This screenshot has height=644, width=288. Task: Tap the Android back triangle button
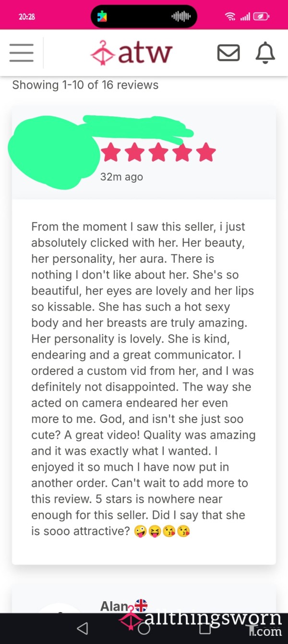pos(83,628)
